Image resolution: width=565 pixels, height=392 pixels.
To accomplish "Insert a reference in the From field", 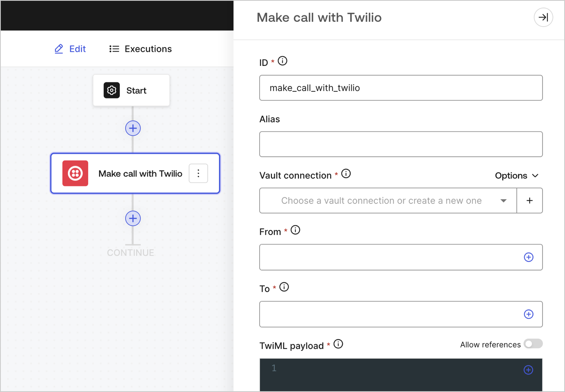I will [528, 257].
